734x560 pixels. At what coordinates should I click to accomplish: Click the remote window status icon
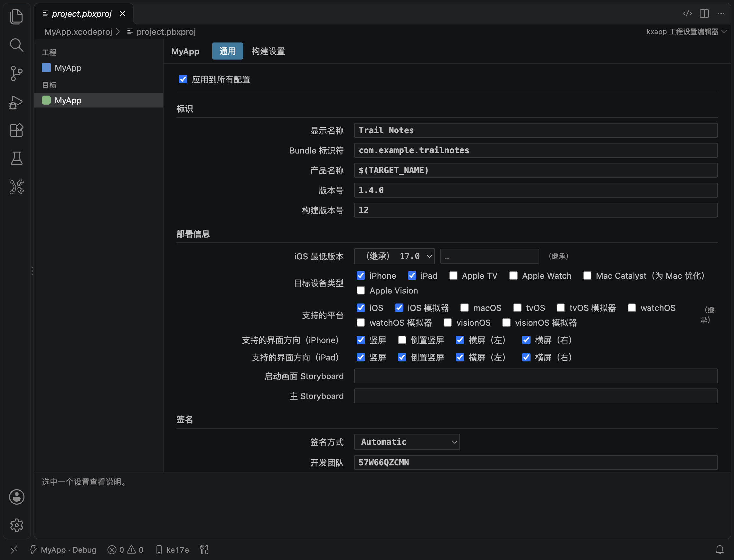point(14,550)
